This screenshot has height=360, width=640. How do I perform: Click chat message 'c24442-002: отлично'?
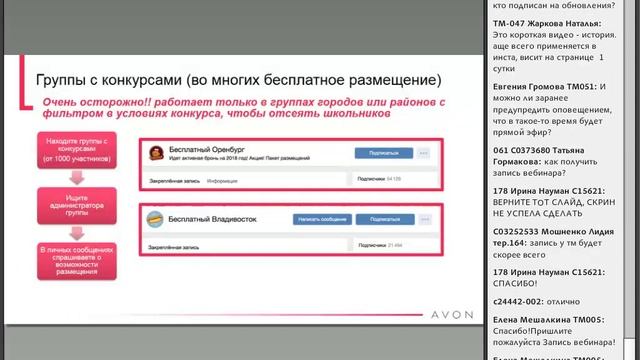[536, 302]
